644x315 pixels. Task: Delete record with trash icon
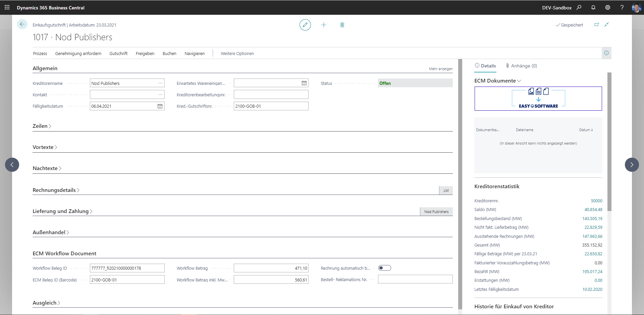342,25
